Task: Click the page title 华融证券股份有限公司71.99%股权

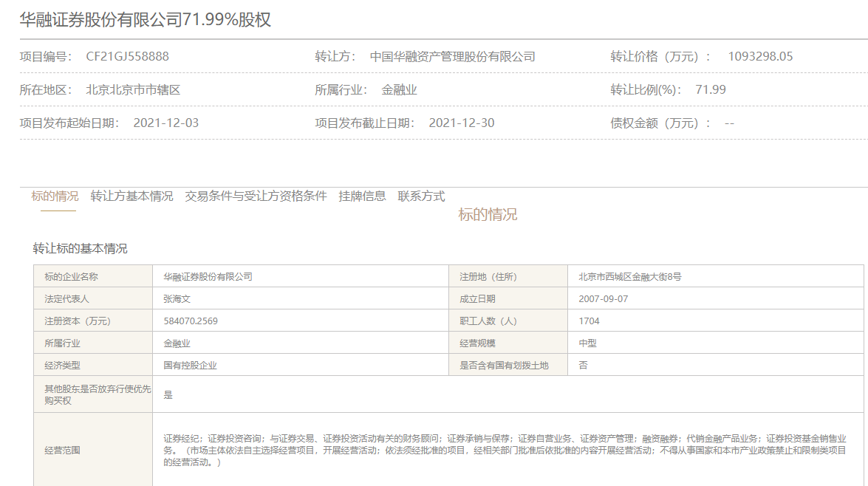Action: click(x=146, y=20)
